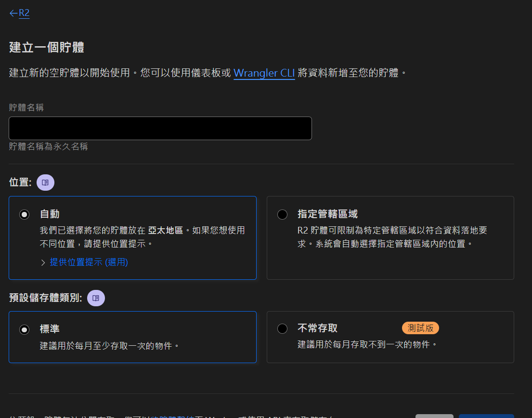Viewport: 532px width, 418px height.
Task: Click the bold 亞太地區 text in 自動 card
Action: click(x=165, y=230)
